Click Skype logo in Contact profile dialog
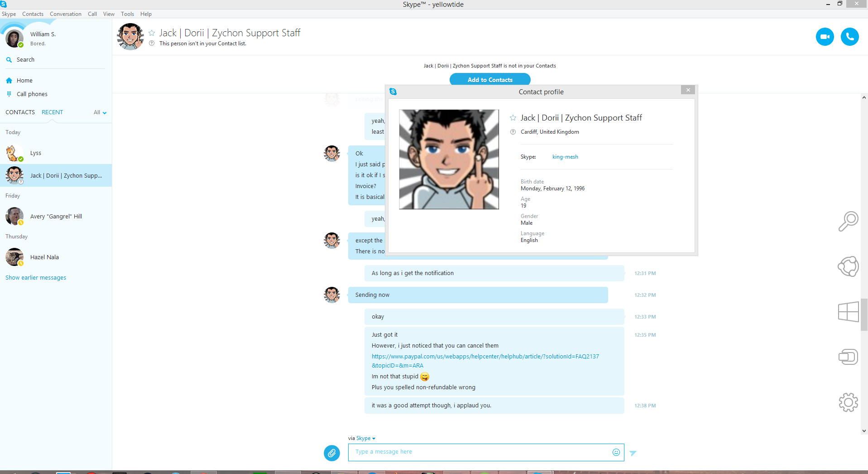Viewport: 868px width, 474px height. point(393,92)
